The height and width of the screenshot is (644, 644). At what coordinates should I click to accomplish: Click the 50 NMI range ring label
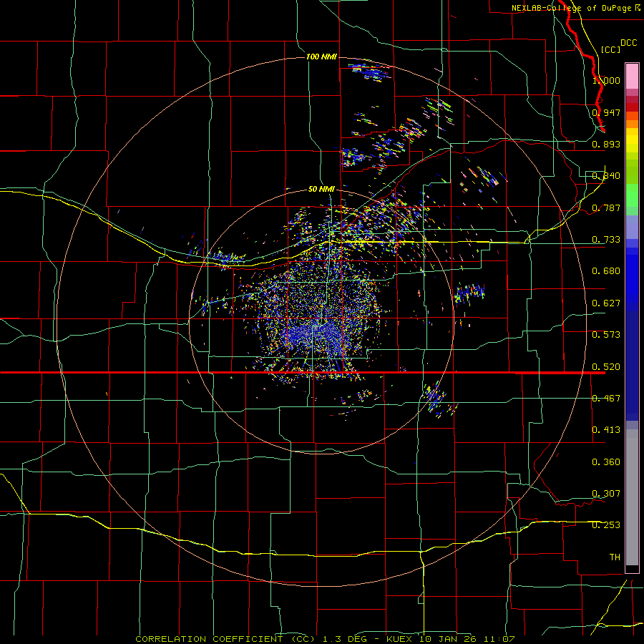click(321, 189)
